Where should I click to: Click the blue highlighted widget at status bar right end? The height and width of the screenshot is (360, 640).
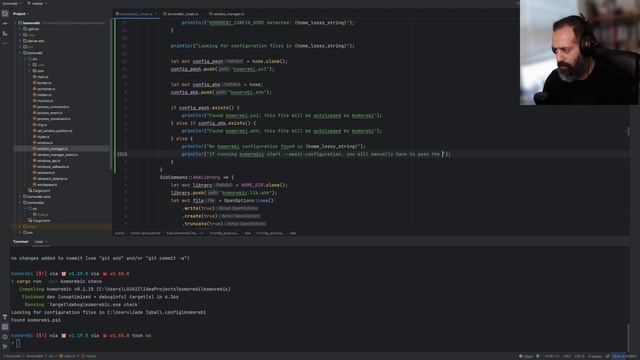(625, 356)
